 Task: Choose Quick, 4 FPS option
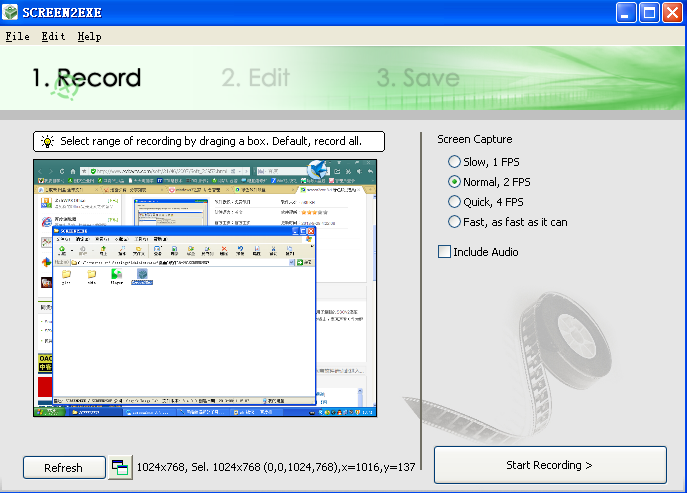pyautogui.click(x=455, y=202)
